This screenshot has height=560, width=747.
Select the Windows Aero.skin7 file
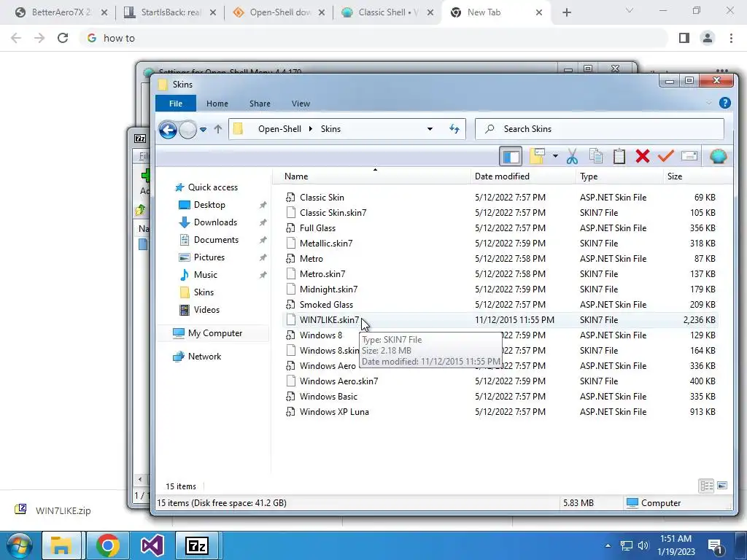[338, 381]
